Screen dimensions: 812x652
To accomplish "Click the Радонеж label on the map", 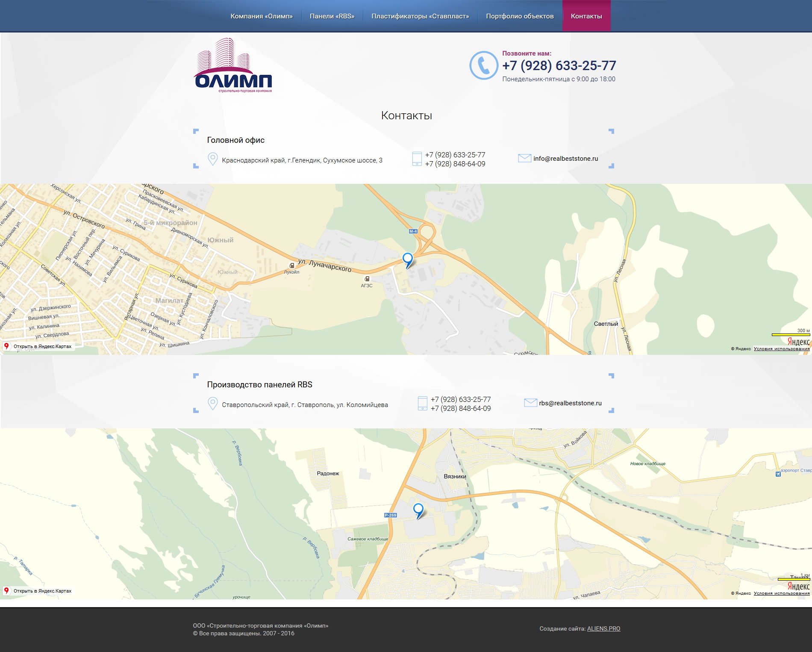I will [x=328, y=473].
